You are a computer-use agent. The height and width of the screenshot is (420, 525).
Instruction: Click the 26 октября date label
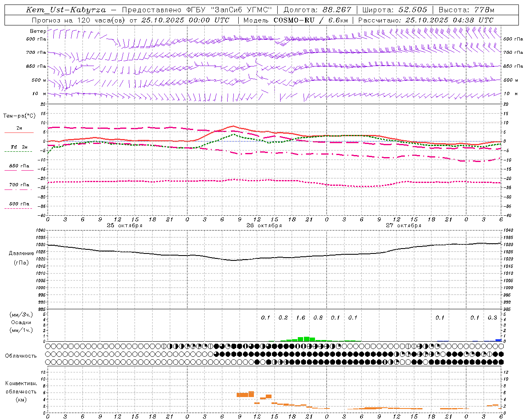click(x=264, y=226)
